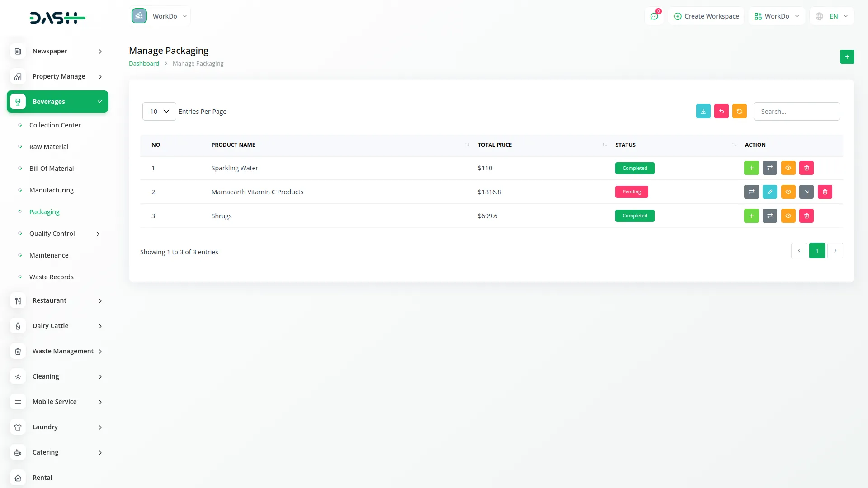The width and height of the screenshot is (868, 488).
Task: Click the green add packaging plus button
Action: [x=847, y=56]
